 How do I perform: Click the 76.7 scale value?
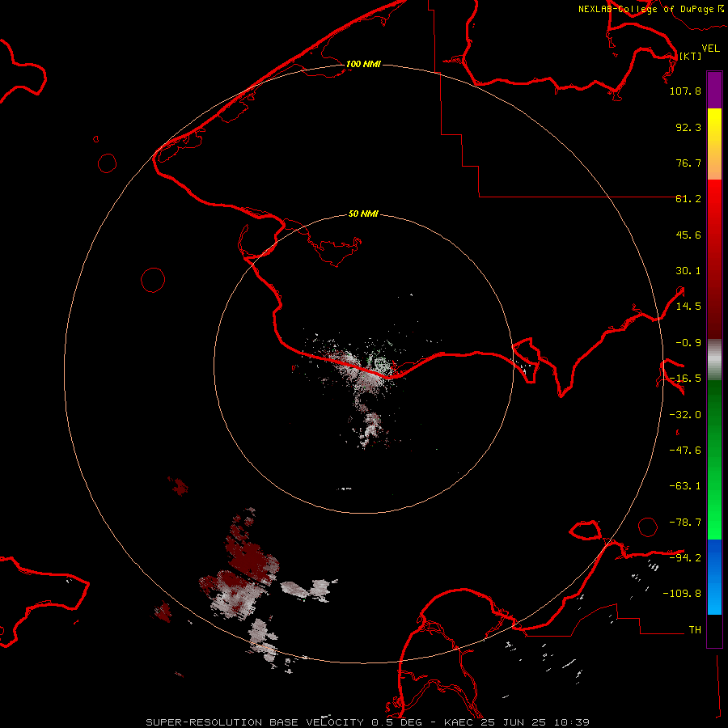click(688, 163)
